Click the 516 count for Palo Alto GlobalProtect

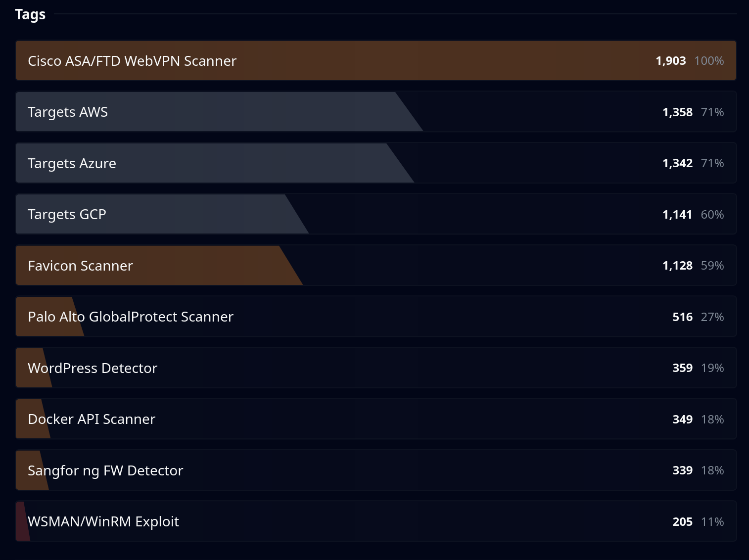683,317
